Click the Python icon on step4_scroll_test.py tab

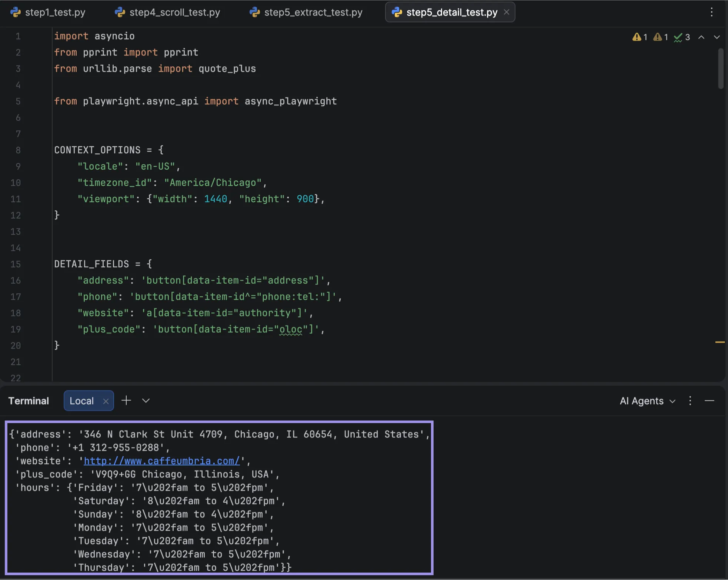[120, 12]
